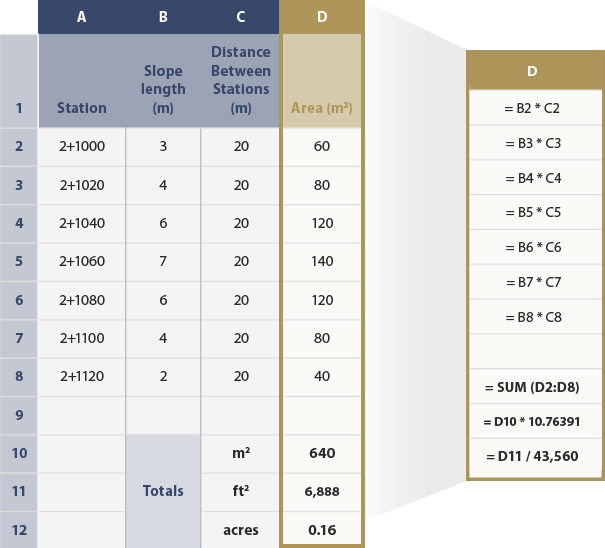Click distance value 20 in row 8
The width and height of the screenshot is (605, 548).
pos(241,377)
